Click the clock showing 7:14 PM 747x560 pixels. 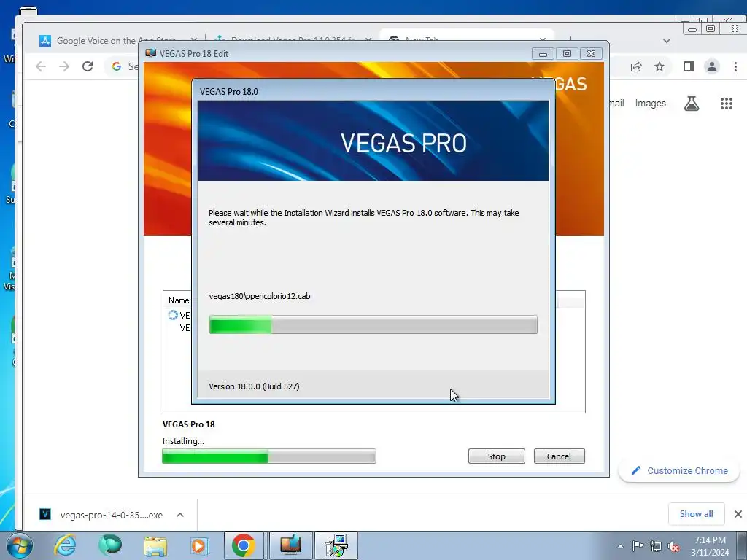[710, 540]
